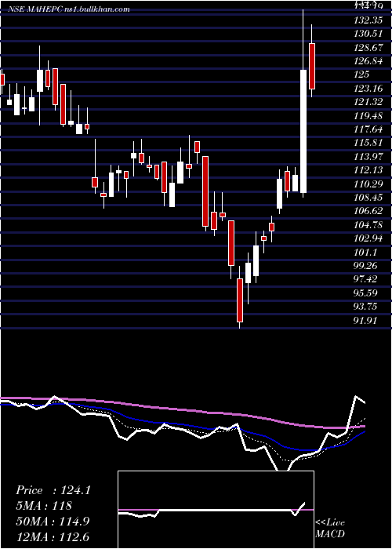Screen dimensions: 392x549
Task: Click the Price : 124.1 readout
Action: coord(53,490)
